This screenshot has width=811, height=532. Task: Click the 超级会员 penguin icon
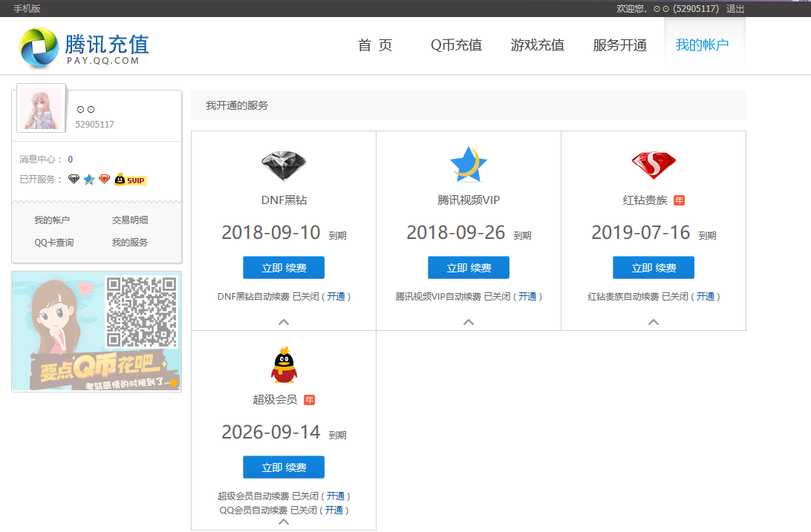(284, 364)
